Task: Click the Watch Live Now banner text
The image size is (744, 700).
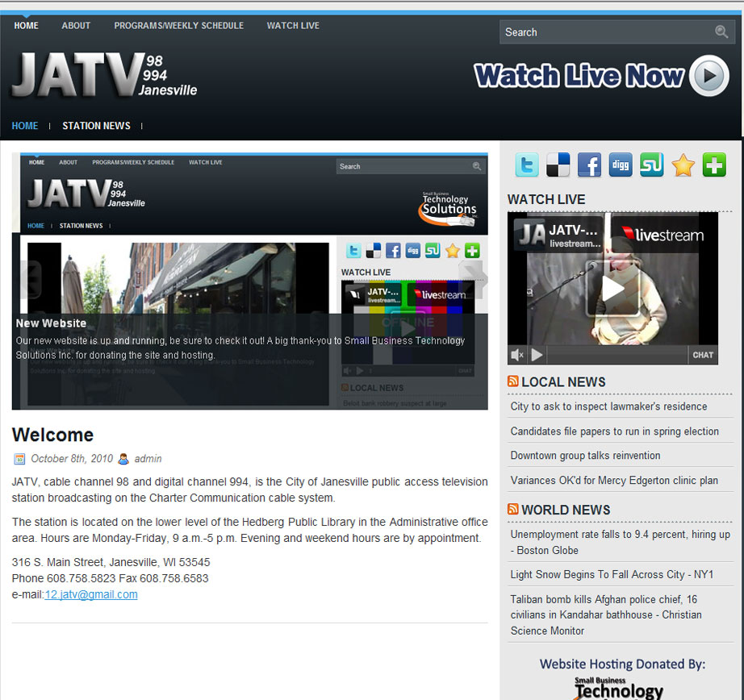Action: click(579, 76)
